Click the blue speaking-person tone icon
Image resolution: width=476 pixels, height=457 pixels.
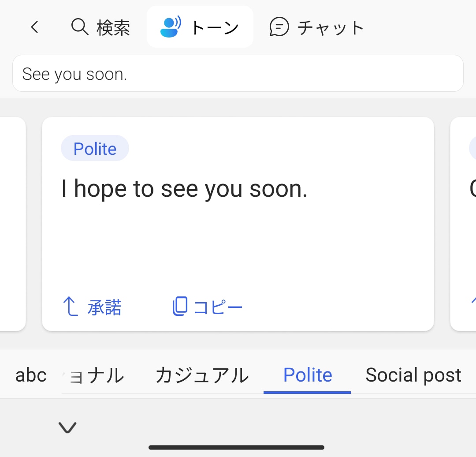(170, 27)
